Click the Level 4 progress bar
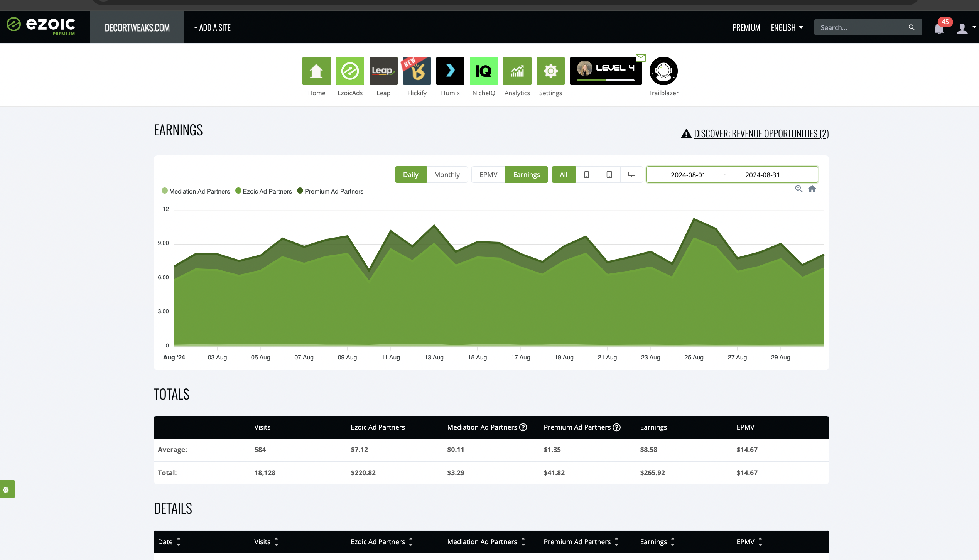979x560 pixels. [606, 80]
